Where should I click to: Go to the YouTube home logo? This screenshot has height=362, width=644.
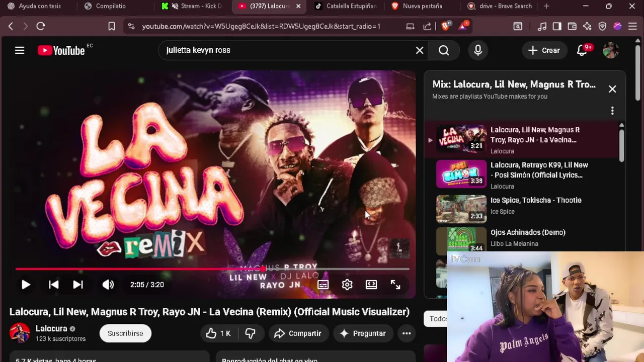click(61, 50)
